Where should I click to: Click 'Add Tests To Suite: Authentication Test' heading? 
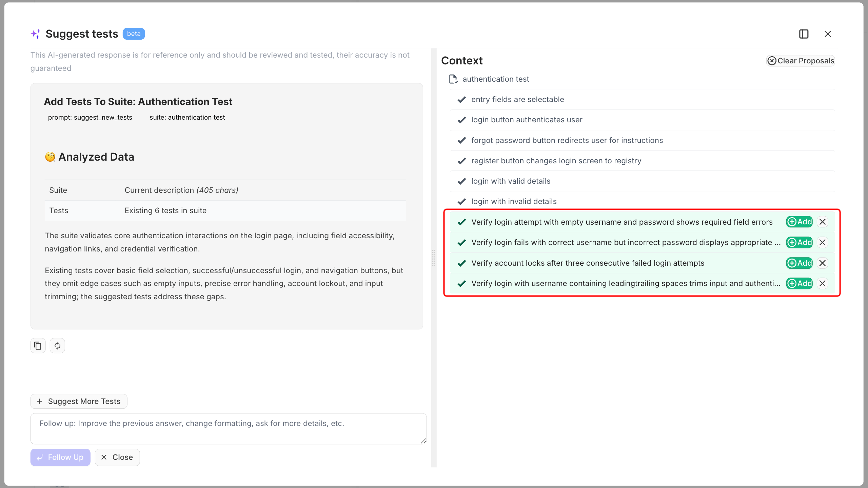(138, 102)
